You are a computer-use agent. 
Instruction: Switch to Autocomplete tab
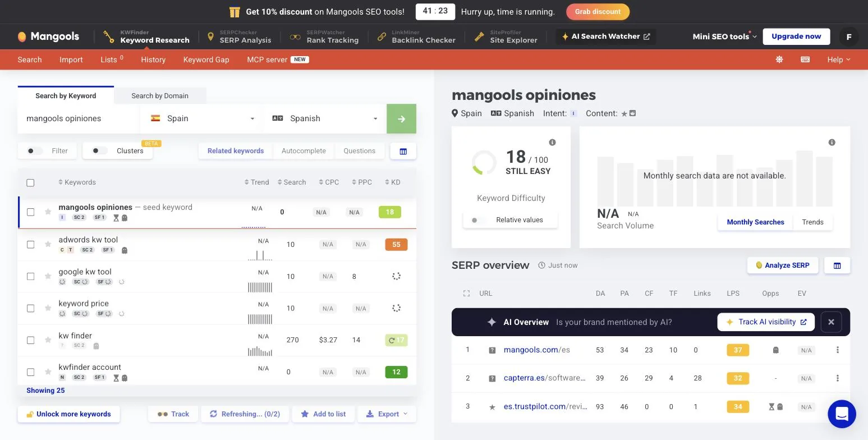click(304, 151)
